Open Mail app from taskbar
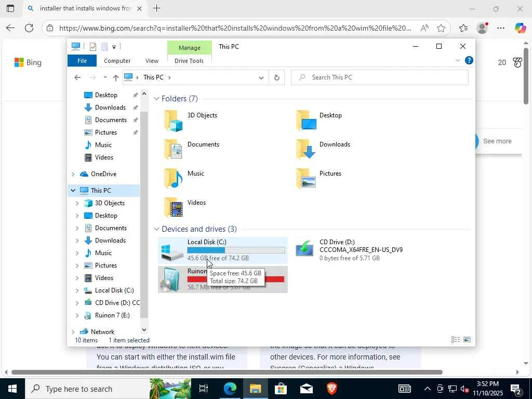 (306, 389)
